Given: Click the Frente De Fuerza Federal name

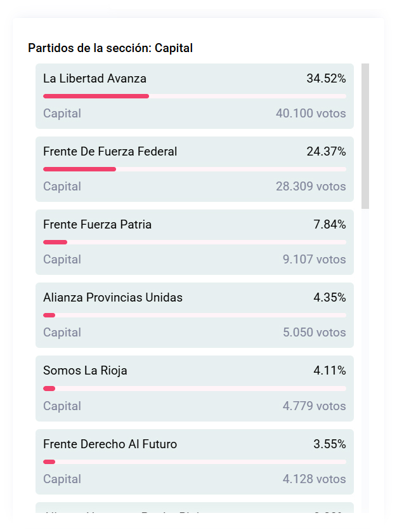Looking at the screenshot, I should [110, 152].
